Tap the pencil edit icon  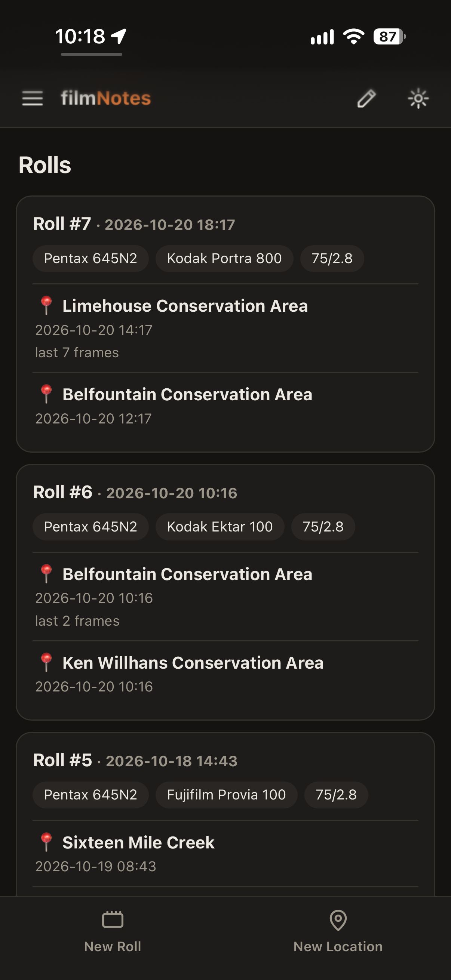(366, 99)
